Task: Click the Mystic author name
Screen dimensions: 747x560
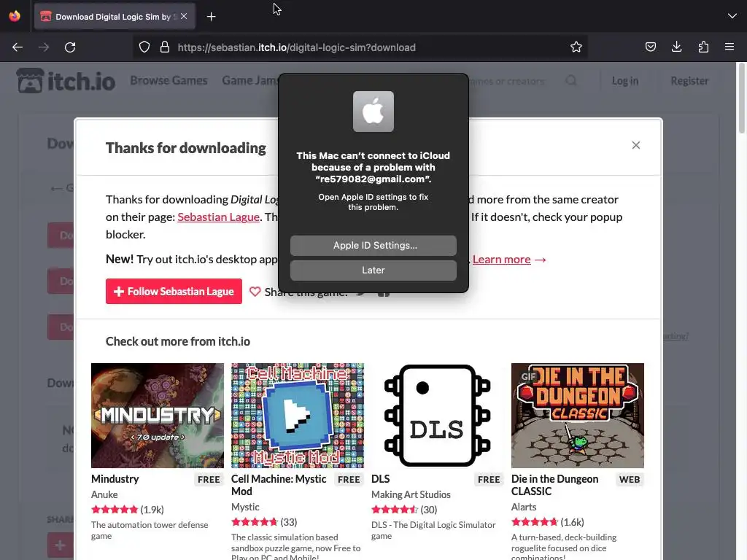Action: pos(245,507)
